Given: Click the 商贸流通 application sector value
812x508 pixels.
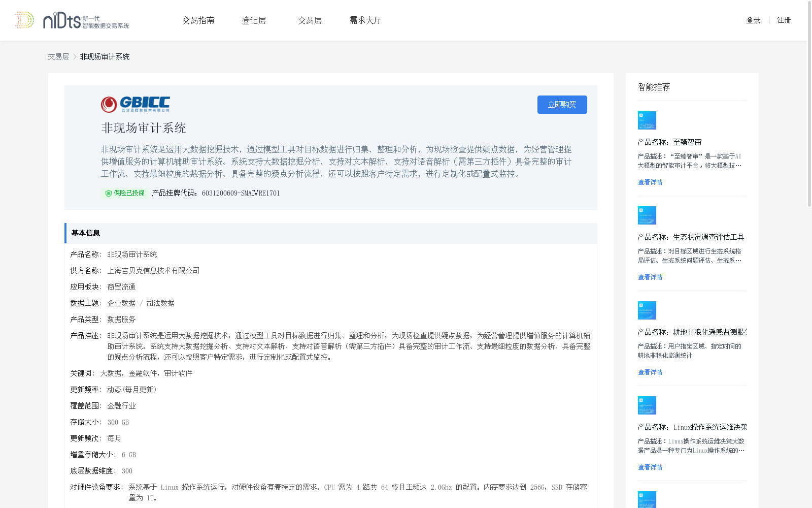Looking at the screenshot, I should (x=121, y=287).
